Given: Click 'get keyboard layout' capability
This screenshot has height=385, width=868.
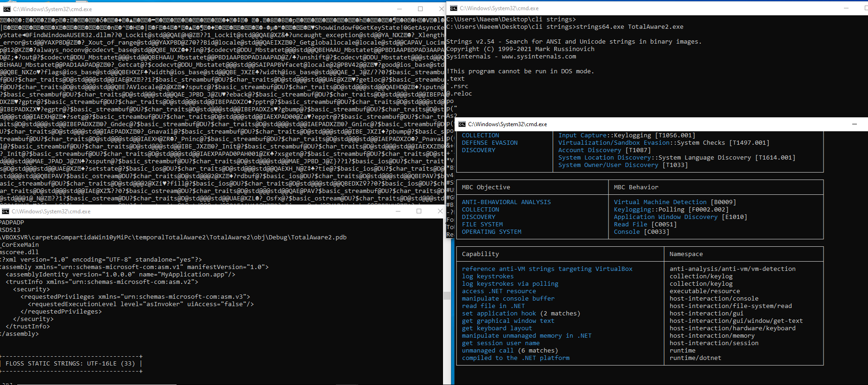Looking at the screenshot, I should [x=497, y=328].
